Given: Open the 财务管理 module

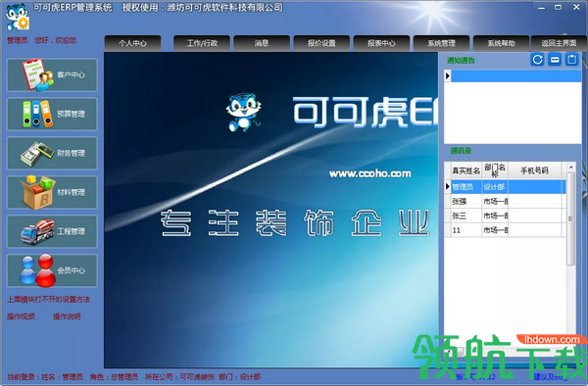Looking at the screenshot, I should [x=52, y=153].
